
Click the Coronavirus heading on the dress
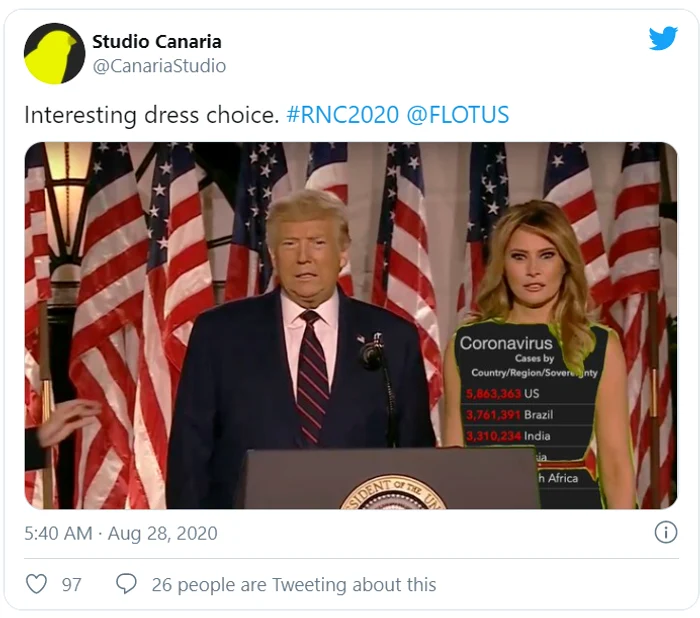pos(506,344)
